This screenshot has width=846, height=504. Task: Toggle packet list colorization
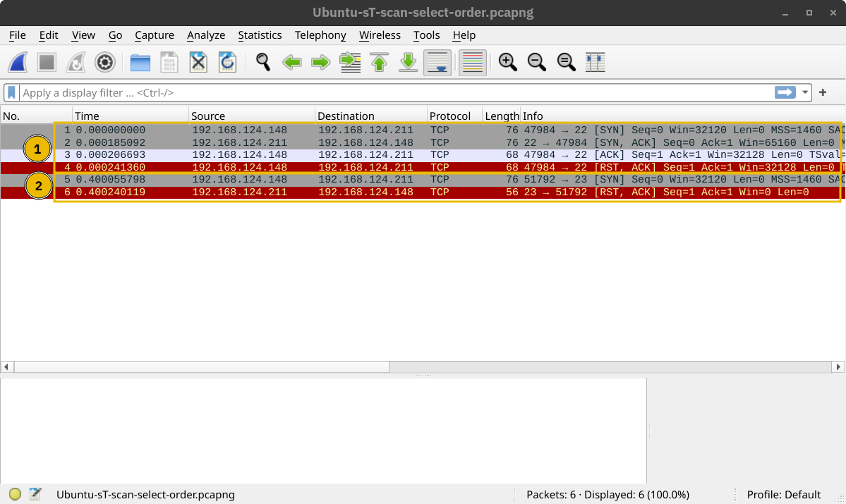[x=473, y=63]
